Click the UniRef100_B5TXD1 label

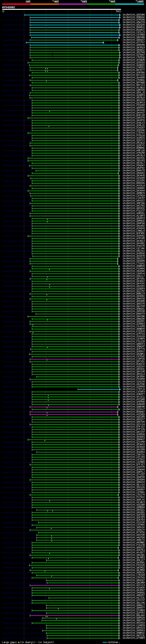pos(134,362)
